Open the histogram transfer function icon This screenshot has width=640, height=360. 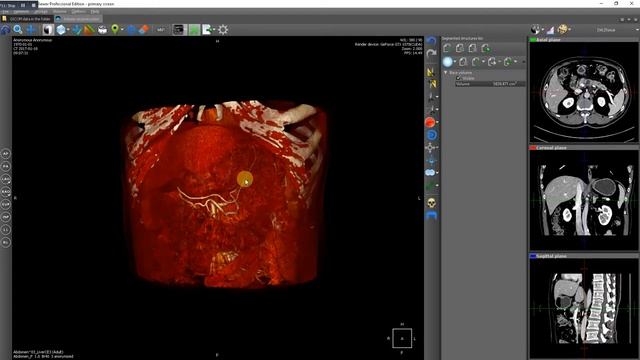click(550, 29)
